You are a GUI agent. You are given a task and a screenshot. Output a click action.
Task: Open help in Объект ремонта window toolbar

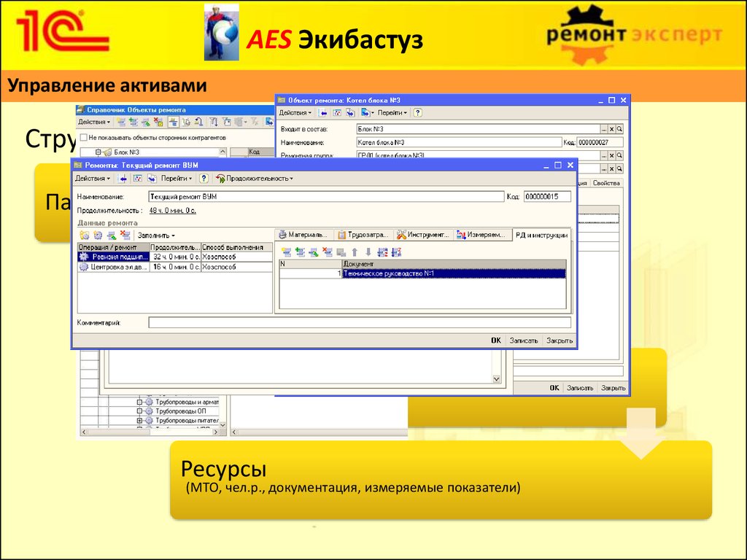418,113
